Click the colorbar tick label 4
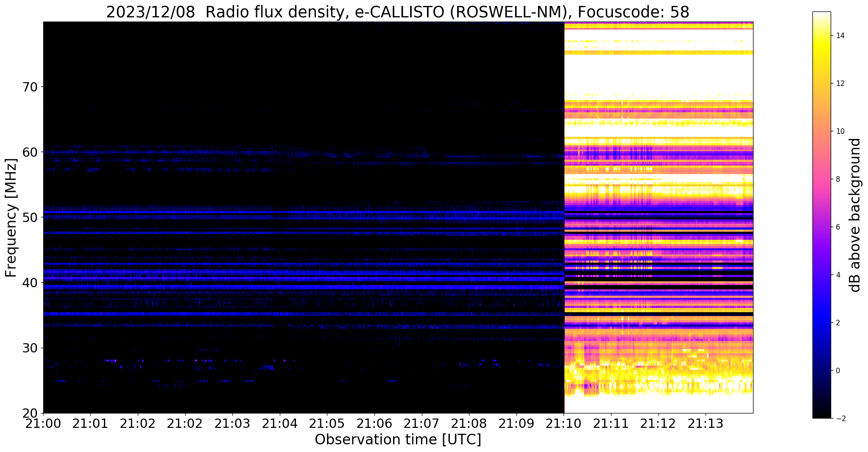Viewport: 868px width, 452px height. 838,275
